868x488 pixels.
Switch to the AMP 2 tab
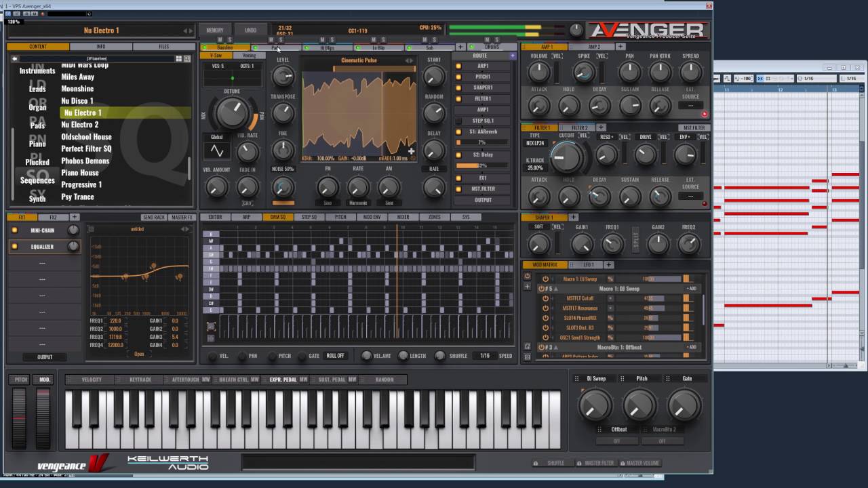coord(594,47)
